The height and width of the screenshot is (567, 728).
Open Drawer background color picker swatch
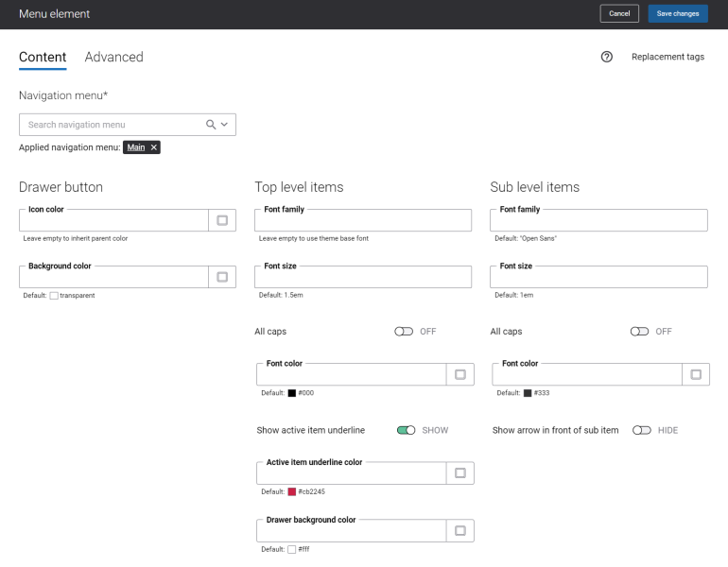coord(460,530)
